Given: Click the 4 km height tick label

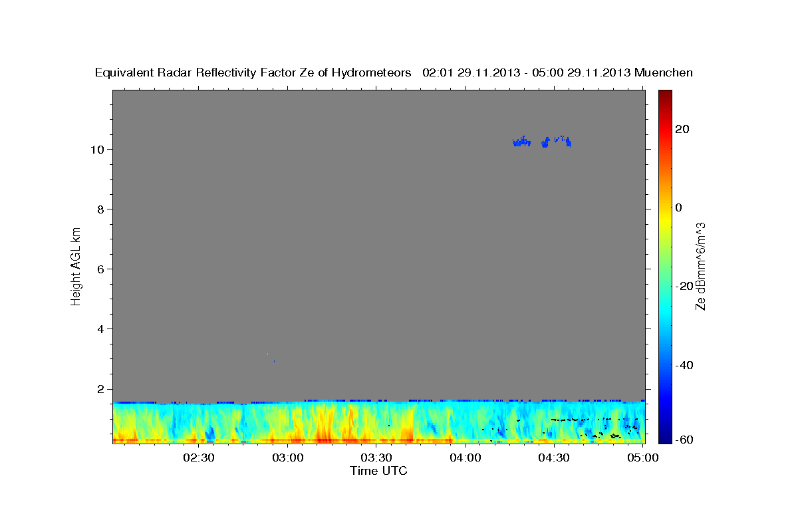Looking at the screenshot, I should 101,329.
